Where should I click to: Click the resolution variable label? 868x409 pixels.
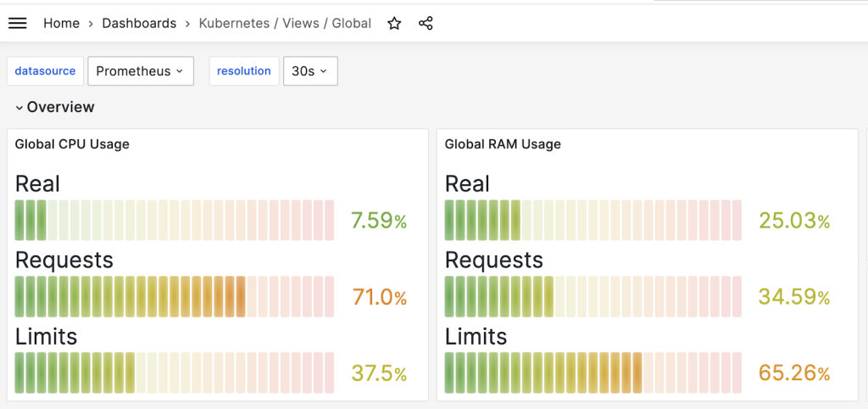(243, 71)
